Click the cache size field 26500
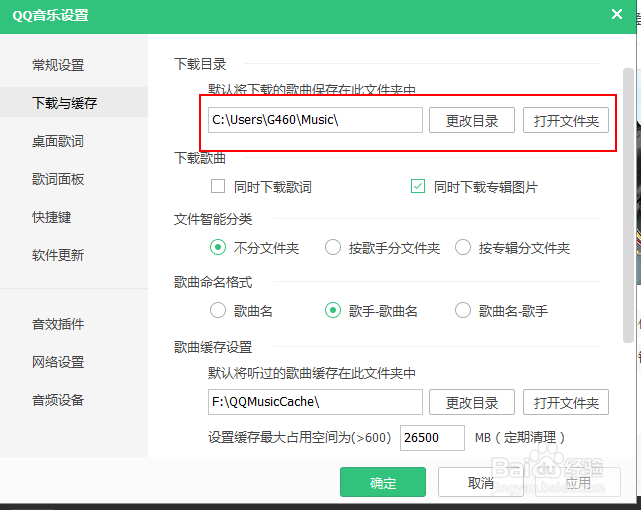This screenshot has height=510, width=641. 432,438
